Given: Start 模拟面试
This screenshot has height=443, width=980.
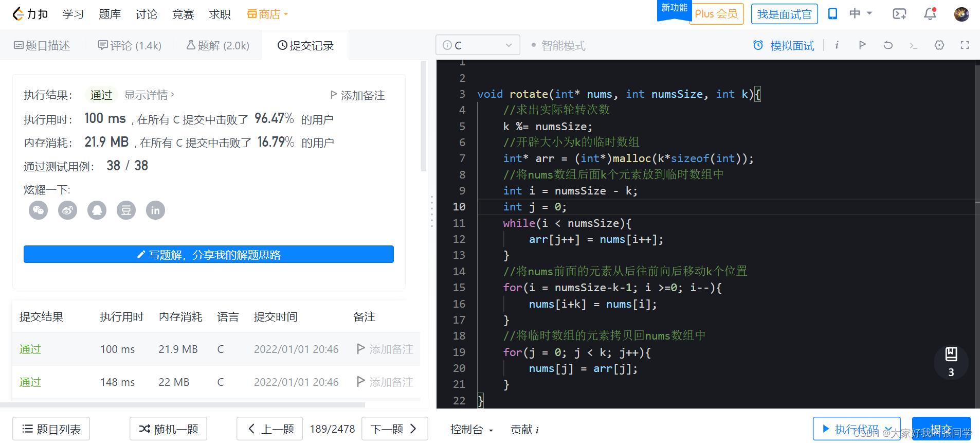Looking at the screenshot, I should [x=784, y=45].
